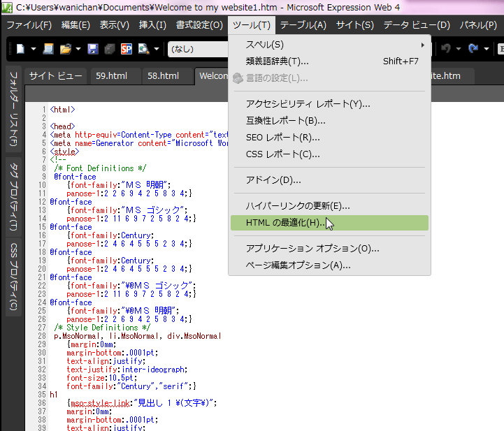
Task: Click the New Document icon
Action: point(21,49)
